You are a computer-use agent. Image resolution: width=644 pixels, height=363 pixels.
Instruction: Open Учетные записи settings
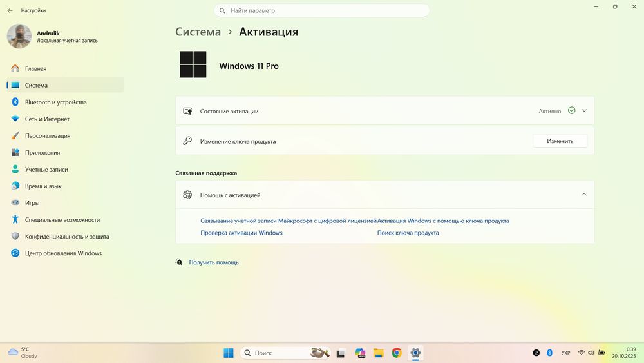click(x=65, y=170)
